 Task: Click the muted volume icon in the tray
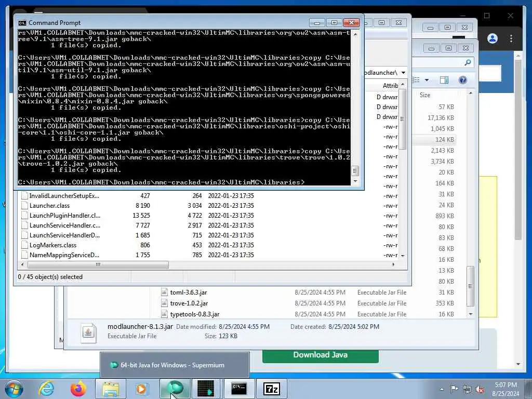(x=480, y=389)
